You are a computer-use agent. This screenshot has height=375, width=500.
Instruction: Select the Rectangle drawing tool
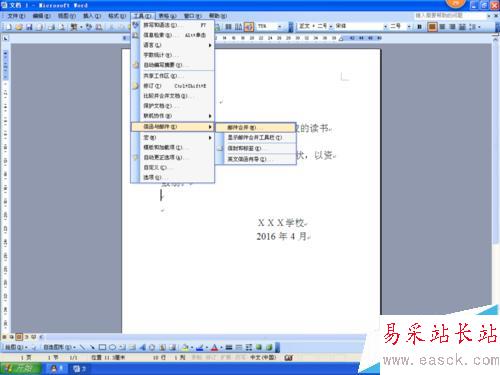pyautogui.click(x=102, y=347)
